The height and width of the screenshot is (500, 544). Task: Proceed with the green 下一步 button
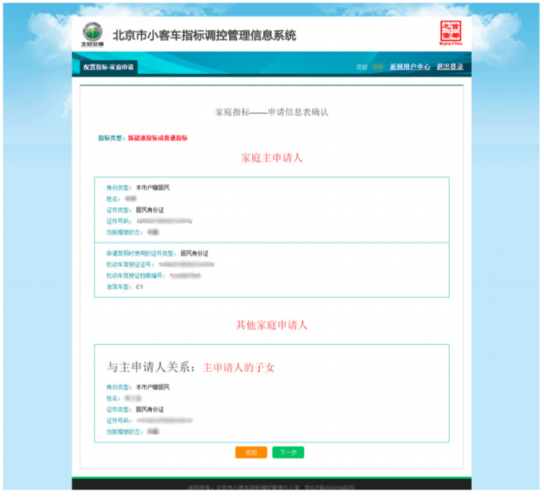(x=288, y=452)
